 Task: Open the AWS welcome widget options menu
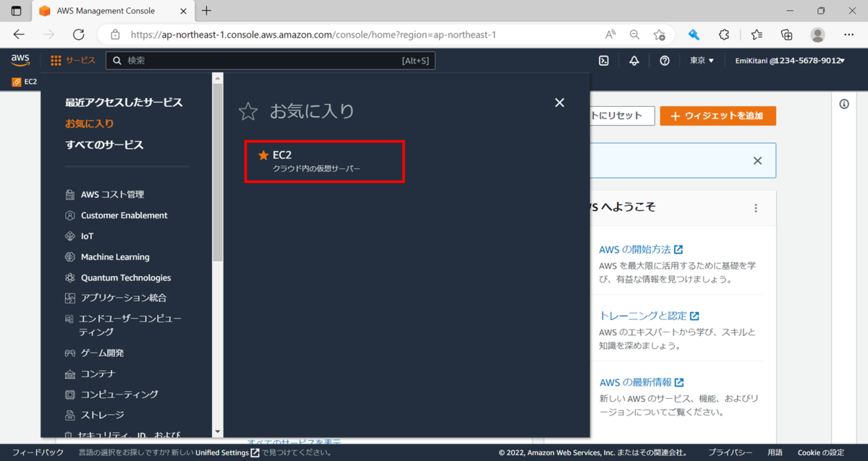coord(756,208)
